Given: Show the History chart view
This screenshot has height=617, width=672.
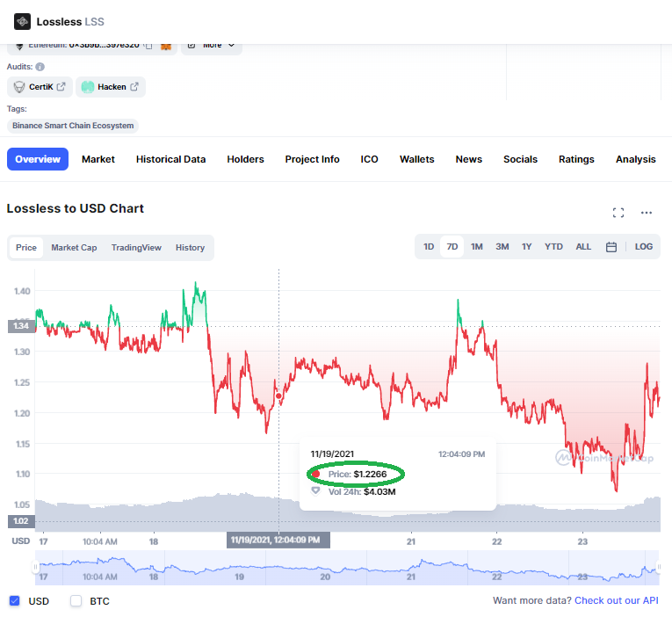Looking at the screenshot, I should [x=190, y=247].
